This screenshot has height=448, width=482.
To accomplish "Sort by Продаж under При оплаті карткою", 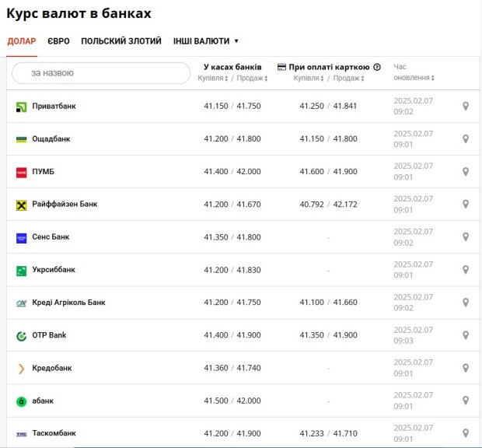I will [348, 78].
